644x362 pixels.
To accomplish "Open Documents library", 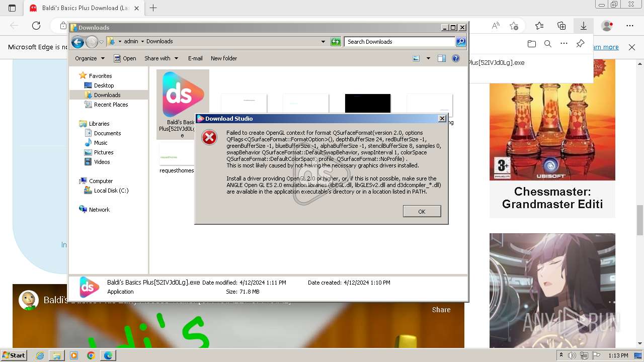I will click(x=107, y=133).
